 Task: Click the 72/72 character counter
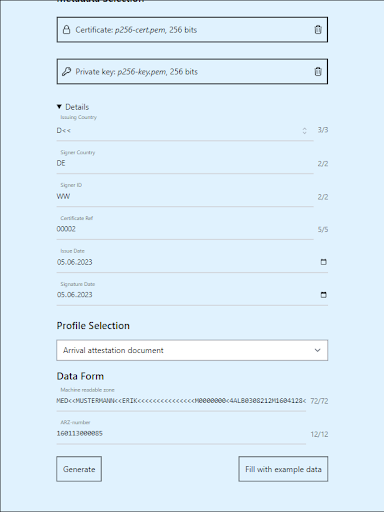[319, 401]
